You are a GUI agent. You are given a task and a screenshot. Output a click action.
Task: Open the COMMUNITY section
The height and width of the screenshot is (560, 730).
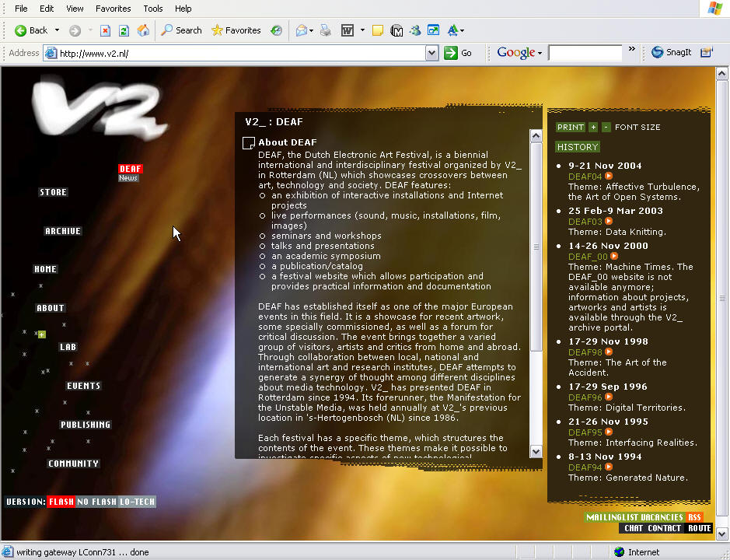[x=74, y=464]
